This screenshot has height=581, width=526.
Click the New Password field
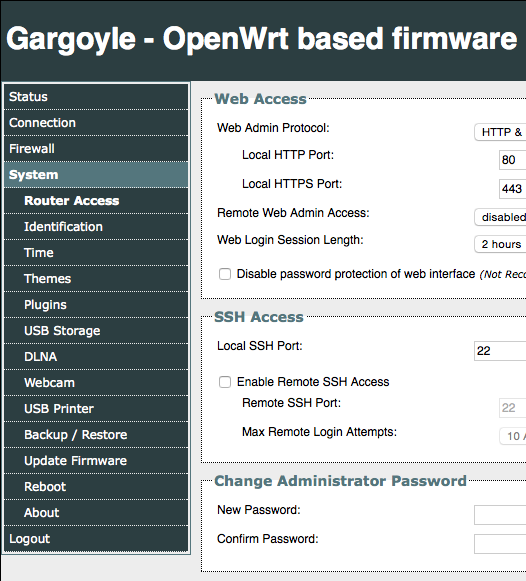[500, 515]
